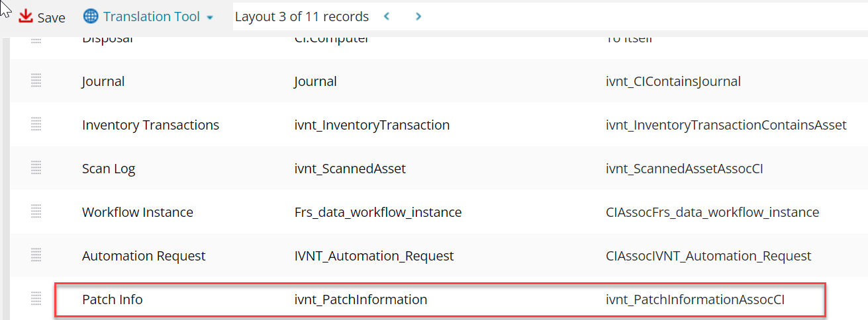Click the IVNT_Automation_Request object cell
The width and height of the screenshot is (868, 320).
click(x=374, y=256)
